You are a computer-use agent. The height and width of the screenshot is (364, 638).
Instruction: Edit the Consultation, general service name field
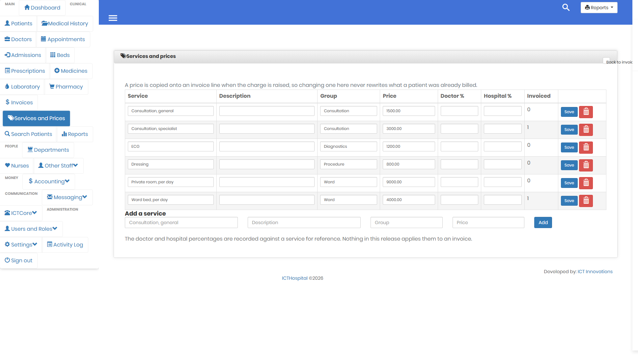coord(171,111)
